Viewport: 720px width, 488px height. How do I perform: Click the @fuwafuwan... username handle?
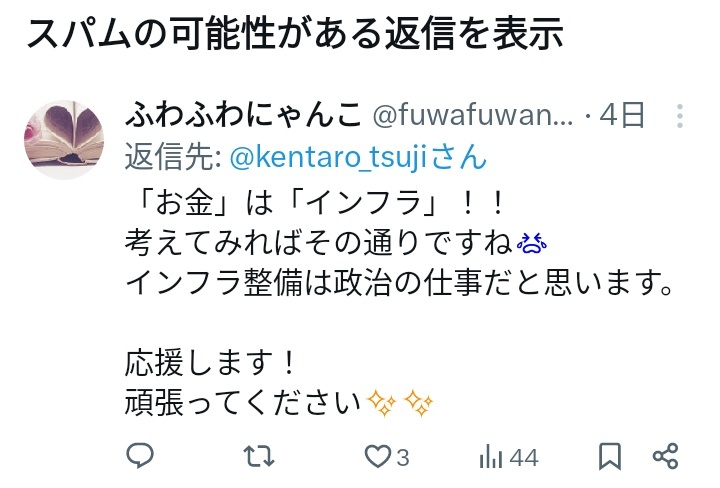tap(472, 115)
